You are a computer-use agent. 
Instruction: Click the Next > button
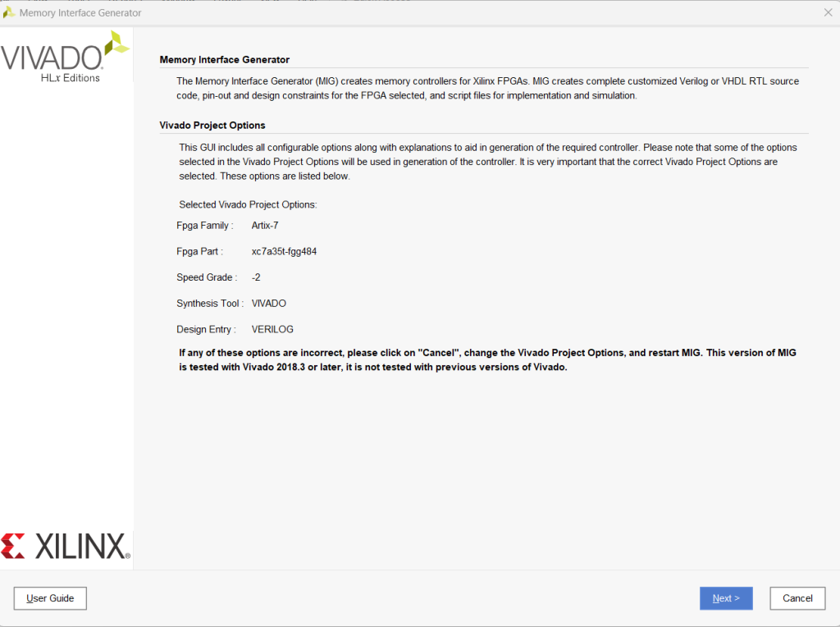point(726,598)
